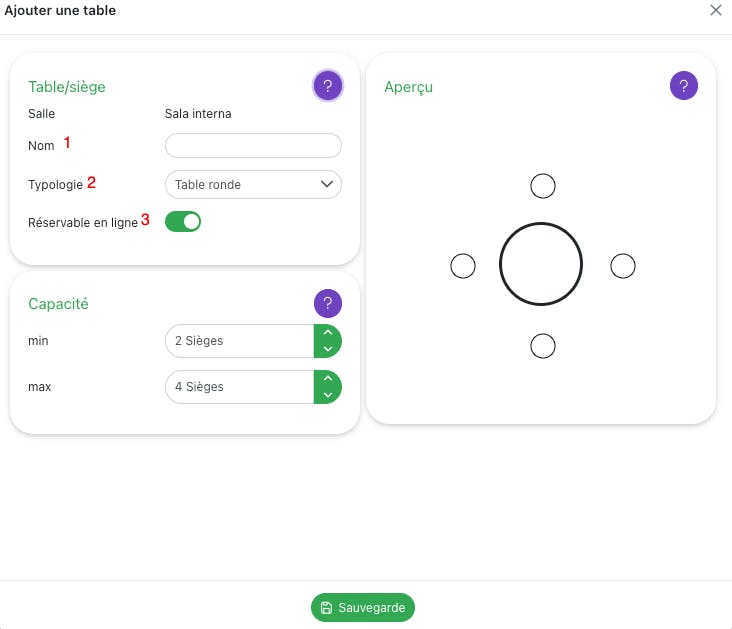Increase the min seats with up arrow
The image size is (732, 629).
pos(328,333)
